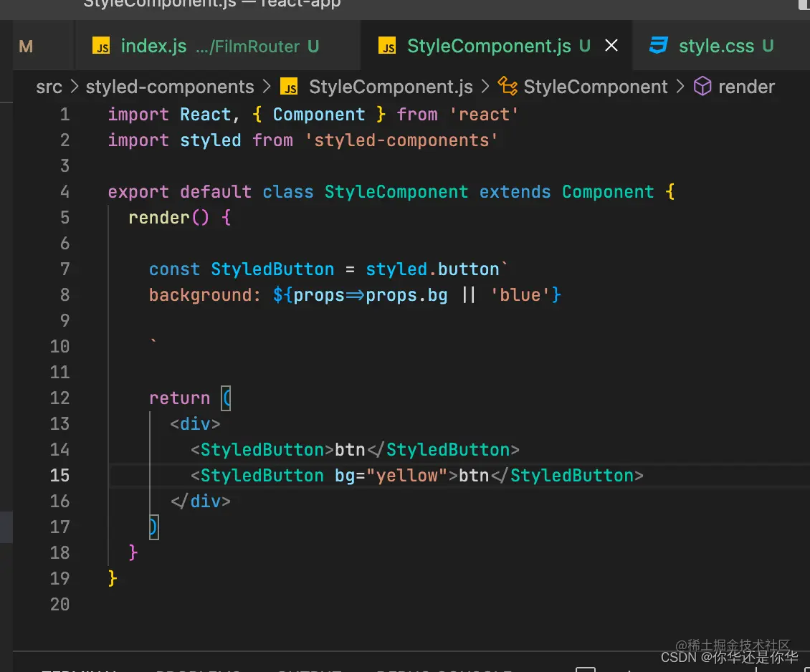Click line number 1 in the gutter

click(65, 114)
